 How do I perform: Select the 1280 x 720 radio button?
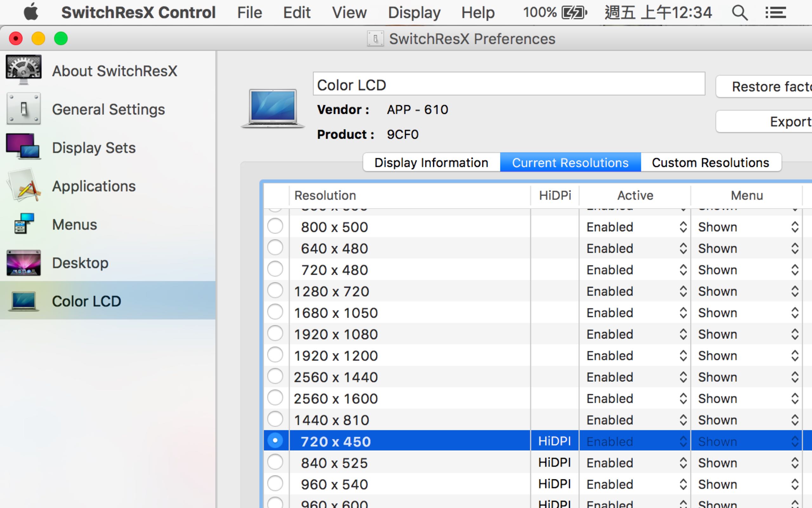tap(275, 291)
